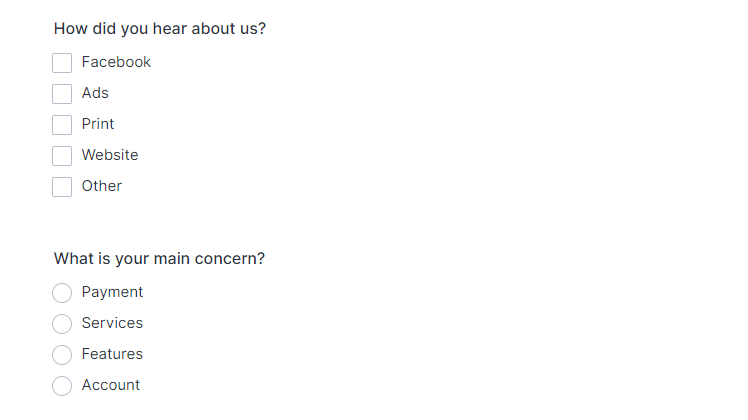Select the Services radio button

(x=62, y=324)
